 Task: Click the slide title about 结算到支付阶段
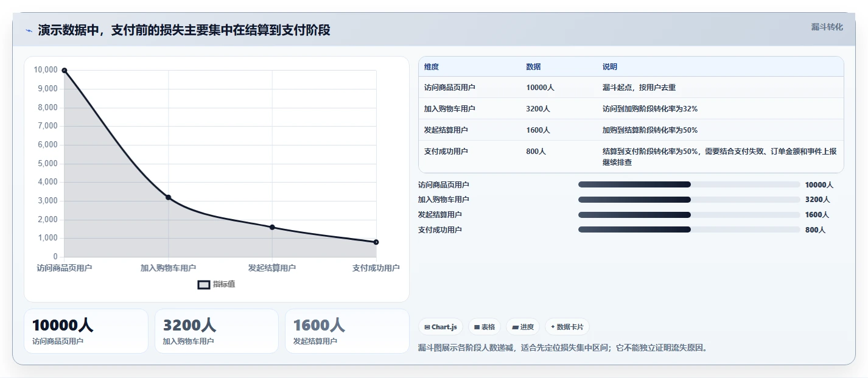[184, 30]
